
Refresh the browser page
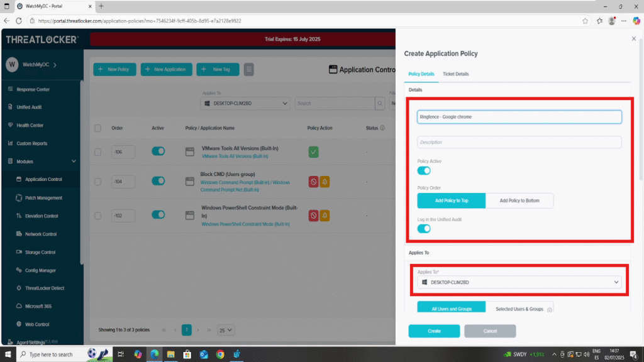click(19, 21)
